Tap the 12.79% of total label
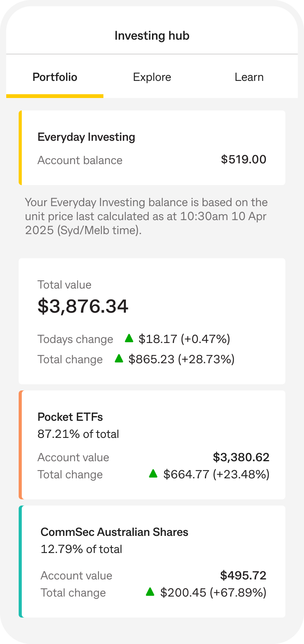The width and height of the screenshot is (304, 644). point(81,549)
